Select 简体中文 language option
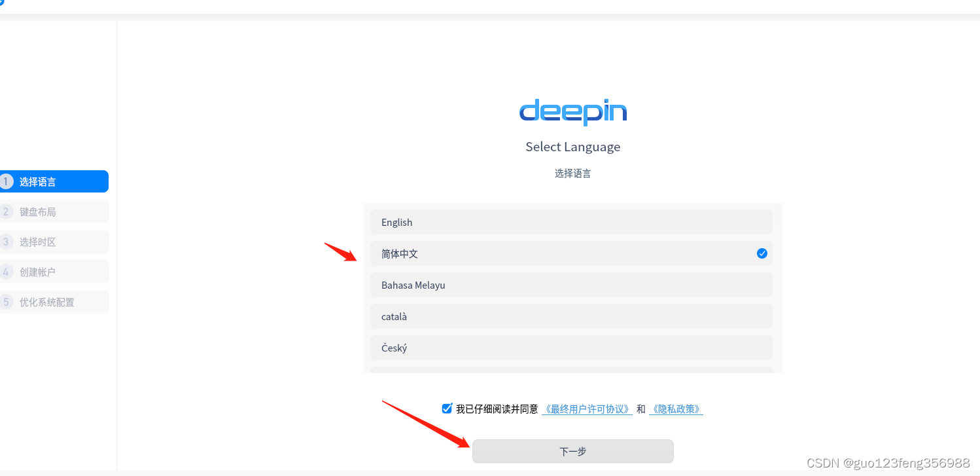The height and width of the screenshot is (476, 980). (571, 253)
